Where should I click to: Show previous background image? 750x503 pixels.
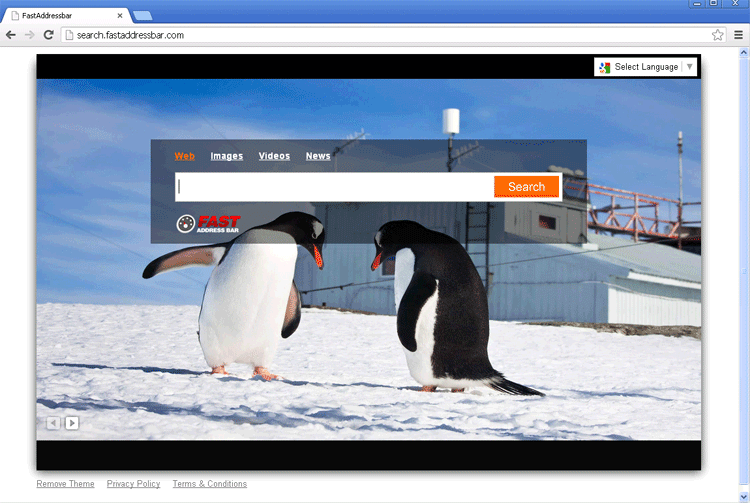coord(53,423)
